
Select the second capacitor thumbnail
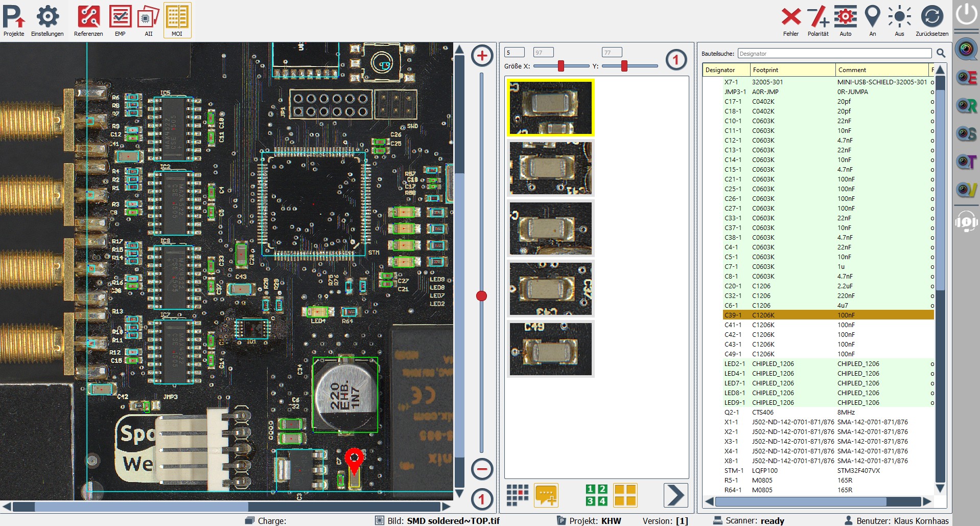pos(551,168)
